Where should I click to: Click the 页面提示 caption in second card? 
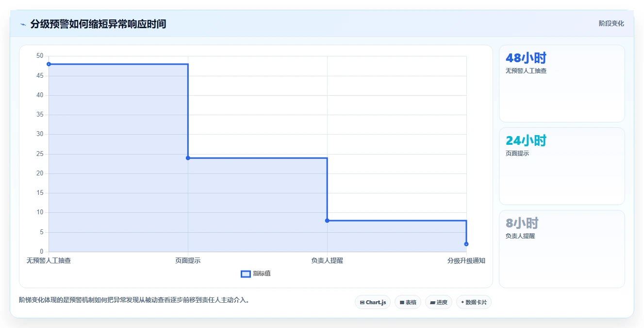tap(517, 154)
